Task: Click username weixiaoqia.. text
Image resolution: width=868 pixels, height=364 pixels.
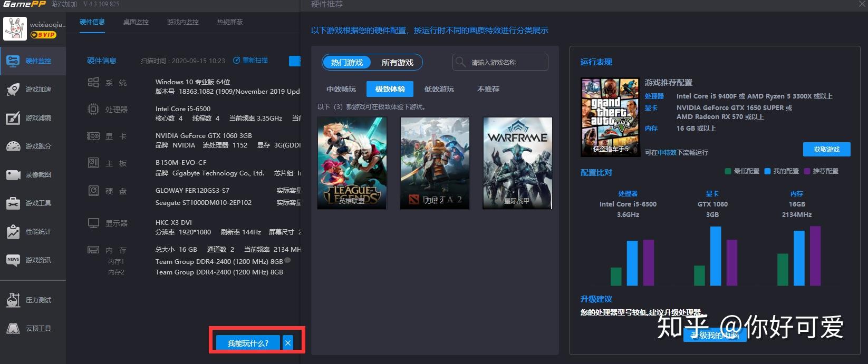Action: click(48, 24)
